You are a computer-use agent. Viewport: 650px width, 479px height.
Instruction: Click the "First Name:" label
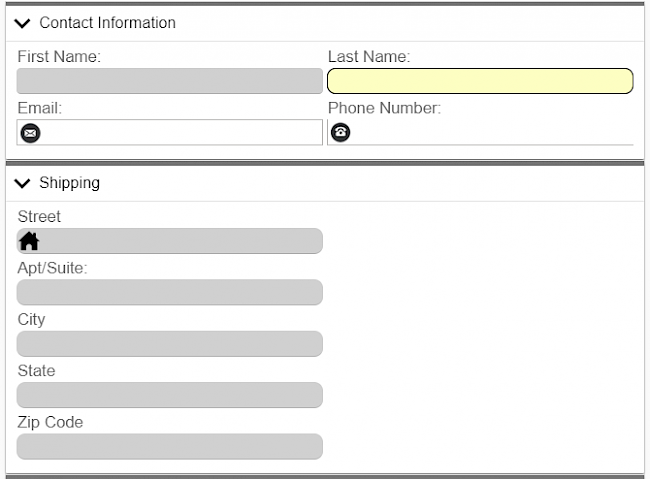[x=59, y=57]
